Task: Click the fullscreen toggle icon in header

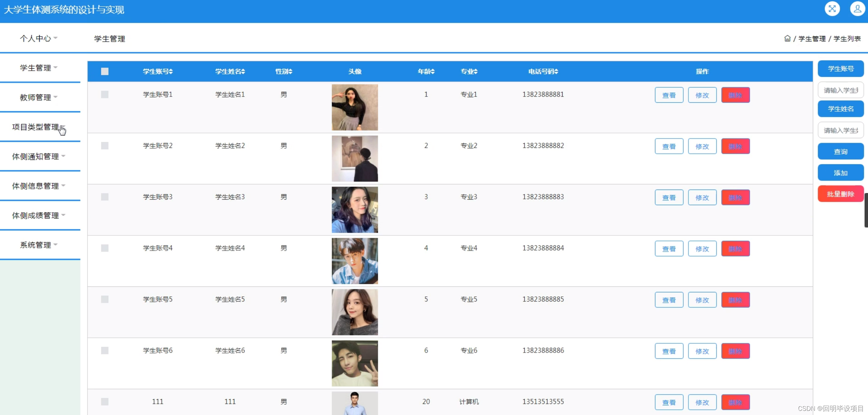Action: (x=832, y=9)
